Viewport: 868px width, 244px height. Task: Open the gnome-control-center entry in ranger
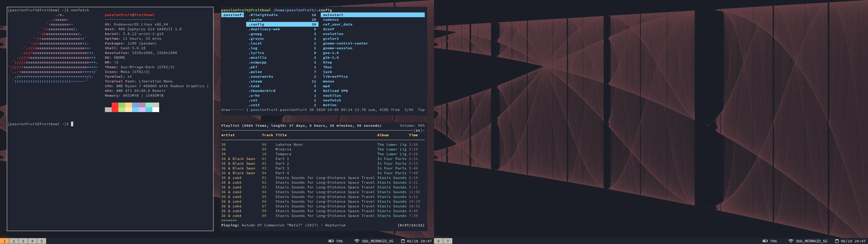point(345,43)
